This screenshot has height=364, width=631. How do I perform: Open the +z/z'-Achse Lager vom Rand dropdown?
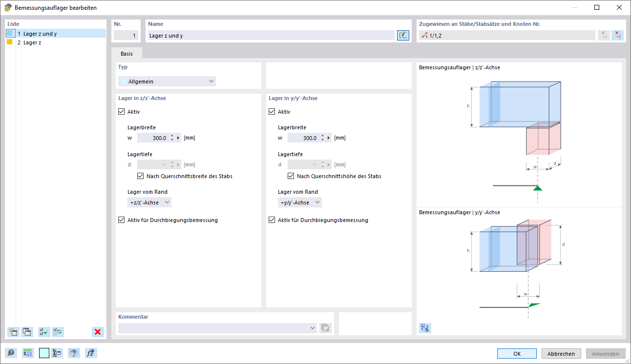149,202
